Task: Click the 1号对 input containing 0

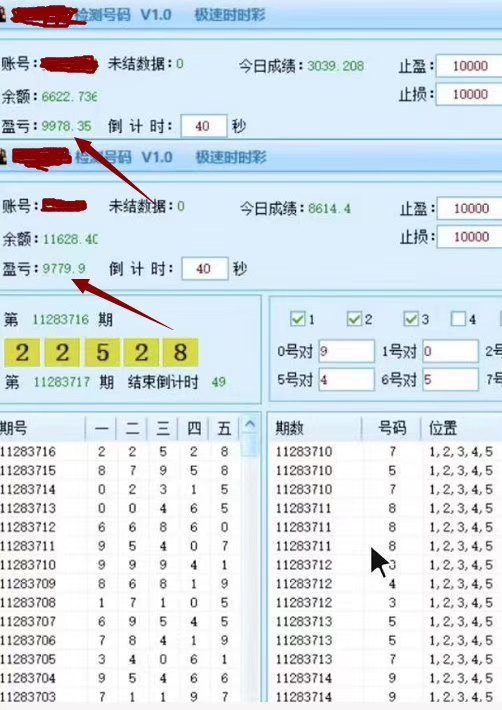Action: click(x=450, y=351)
